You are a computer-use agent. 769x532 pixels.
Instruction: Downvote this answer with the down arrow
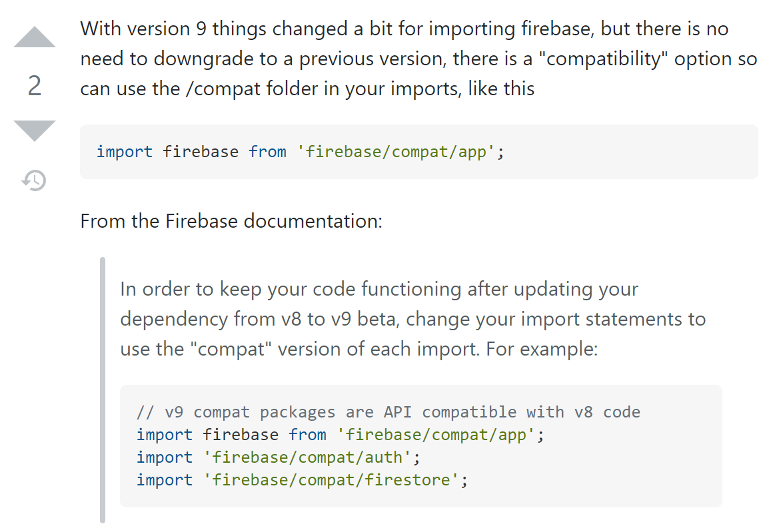click(35, 130)
